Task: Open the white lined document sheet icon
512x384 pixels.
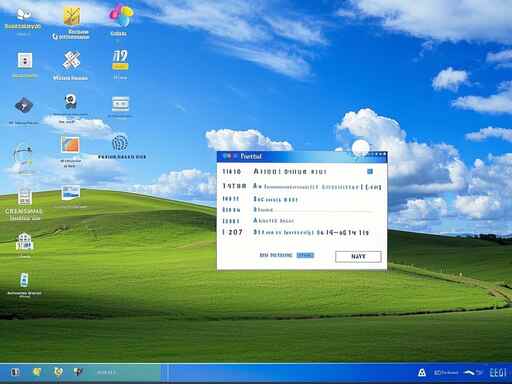Action: point(25,197)
